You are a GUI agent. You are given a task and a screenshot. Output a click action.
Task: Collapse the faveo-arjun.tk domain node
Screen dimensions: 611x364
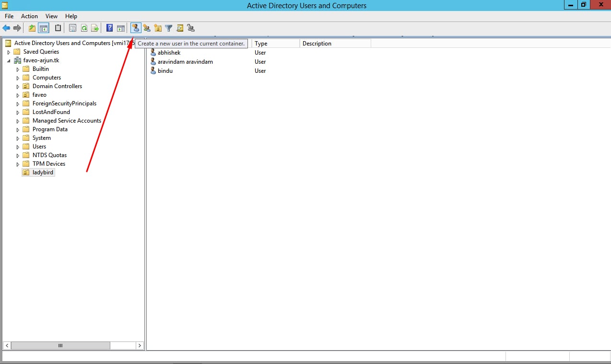[x=9, y=61]
